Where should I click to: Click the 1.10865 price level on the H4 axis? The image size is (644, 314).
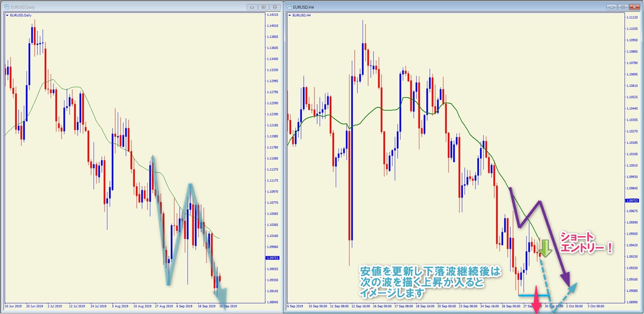(x=632, y=52)
